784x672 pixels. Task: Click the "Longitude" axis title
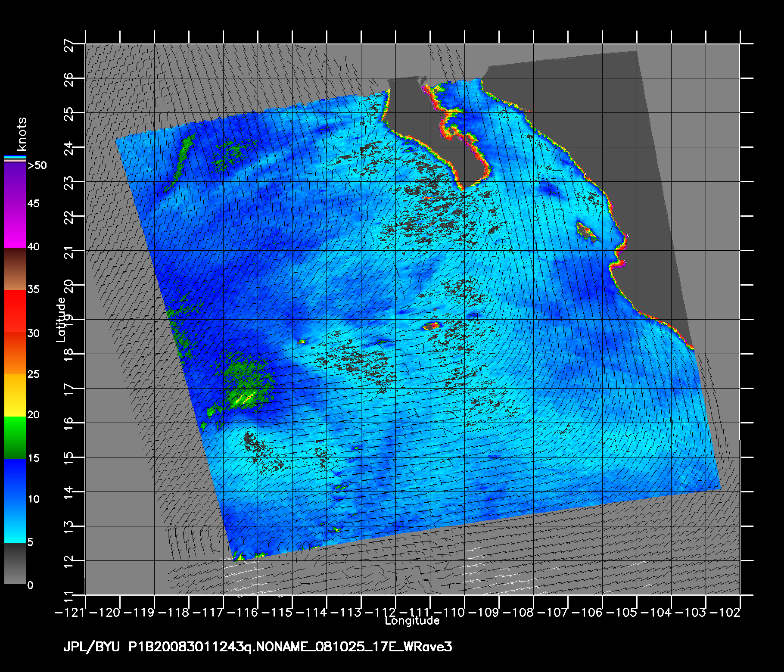[x=412, y=621]
